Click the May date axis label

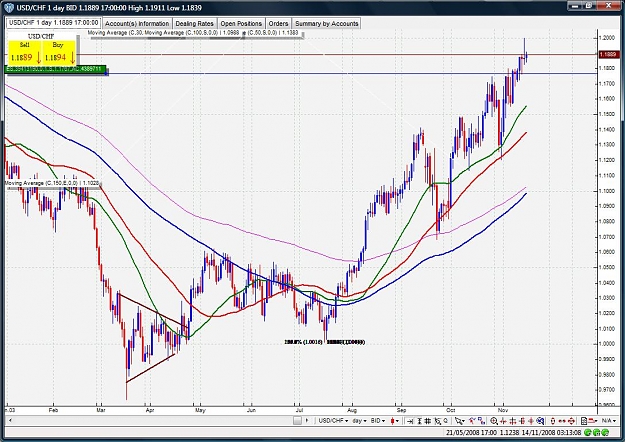click(x=200, y=410)
